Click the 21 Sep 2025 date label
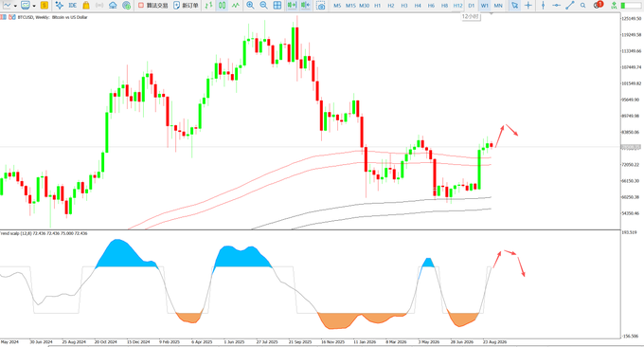644x347 pixels. pos(300,341)
